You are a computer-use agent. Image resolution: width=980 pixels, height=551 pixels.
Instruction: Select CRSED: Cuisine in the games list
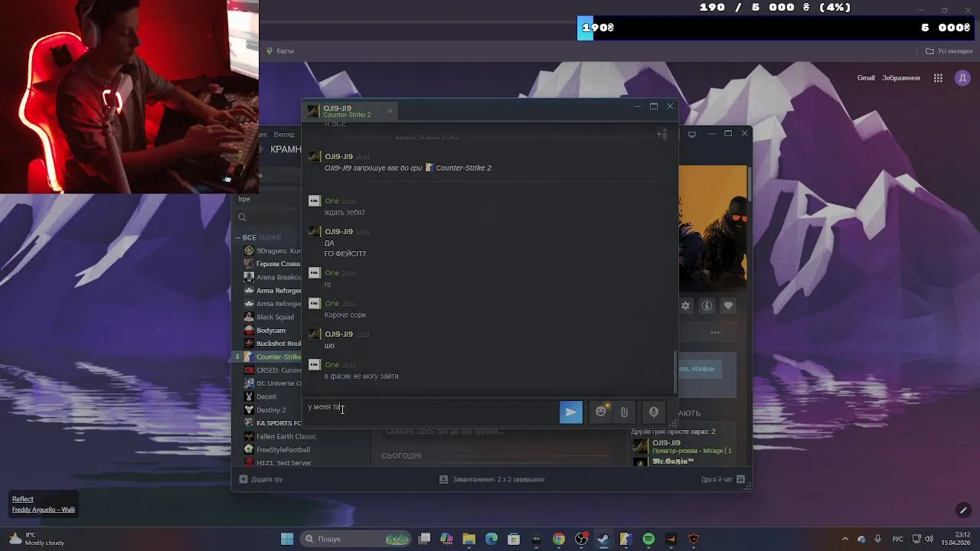click(x=272, y=370)
